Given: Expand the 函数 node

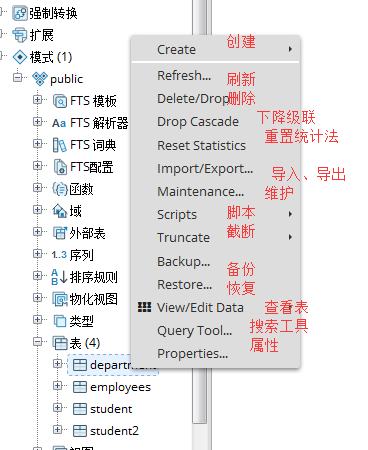Looking at the screenshot, I should tap(37, 188).
